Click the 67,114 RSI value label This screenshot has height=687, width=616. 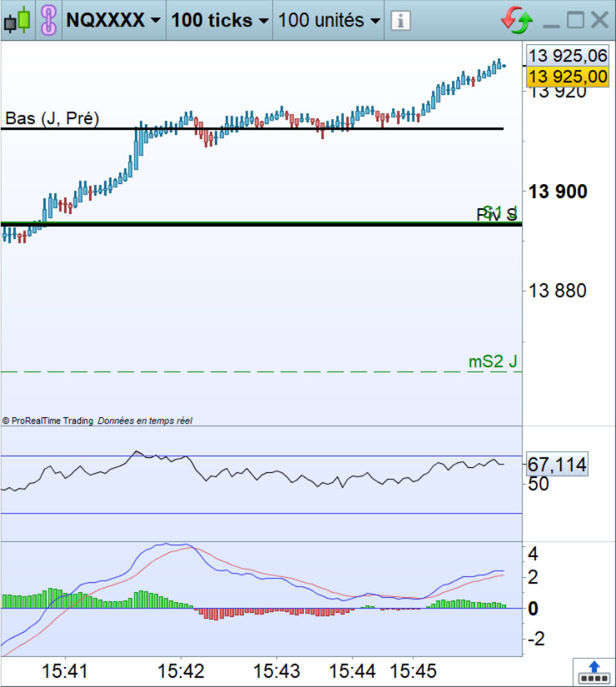tap(557, 464)
